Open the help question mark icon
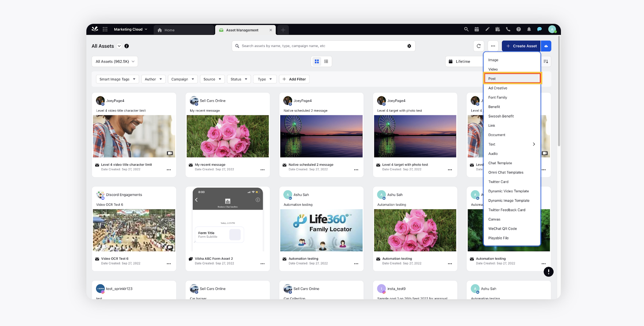Image resolution: width=644 pixels, height=326 pixels. tap(518, 29)
